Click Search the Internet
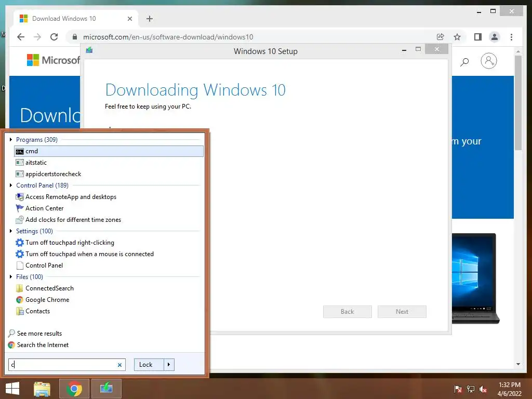The width and height of the screenshot is (532, 399). point(38,345)
